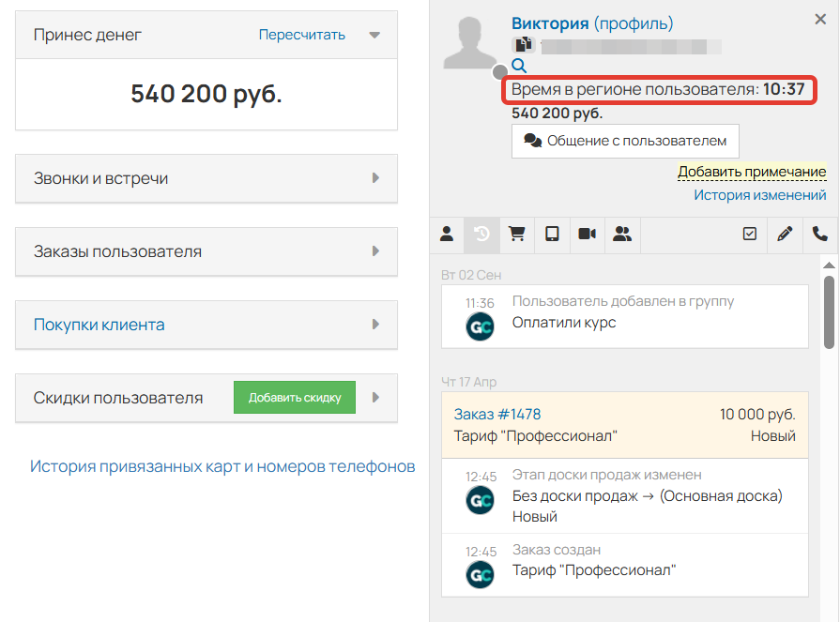Screen dimensions: 840x622
Task: Switch to the history tab
Action: pyautogui.click(x=481, y=235)
